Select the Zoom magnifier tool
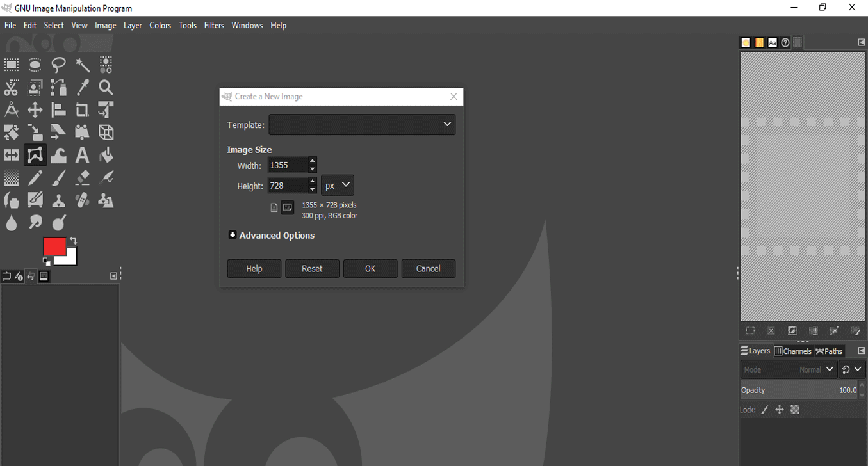 click(106, 87)
